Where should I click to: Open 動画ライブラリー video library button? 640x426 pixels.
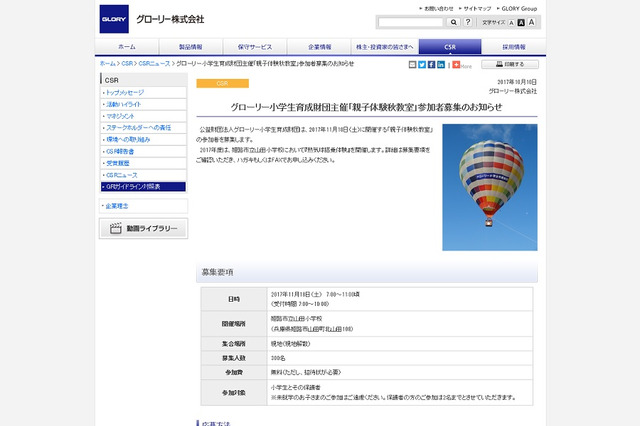pyautogui.click(x=143, y=229)
